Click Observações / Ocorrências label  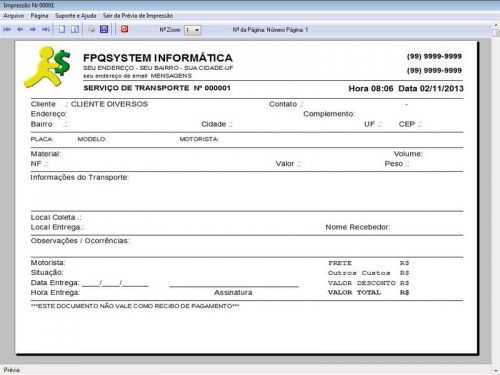80,241
